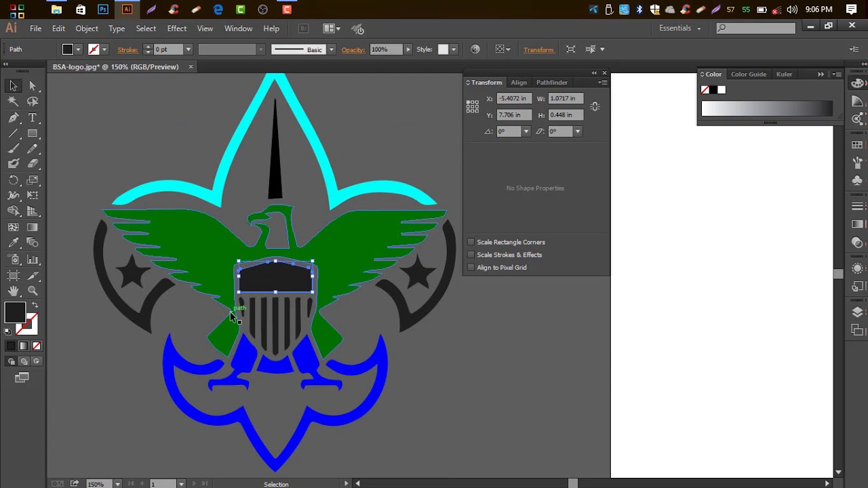Screen dimensions: 868x488
Task: Click the Transform link in the control bar
Action: click(538, 49)
